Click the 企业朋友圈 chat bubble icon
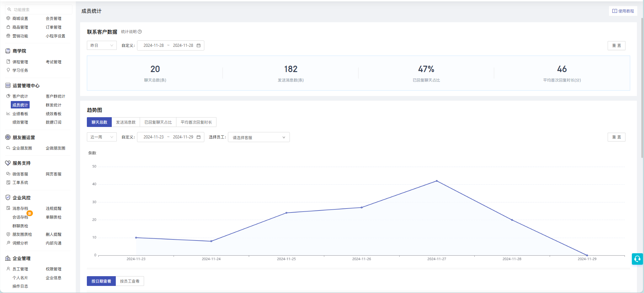 tap(8, 148)
